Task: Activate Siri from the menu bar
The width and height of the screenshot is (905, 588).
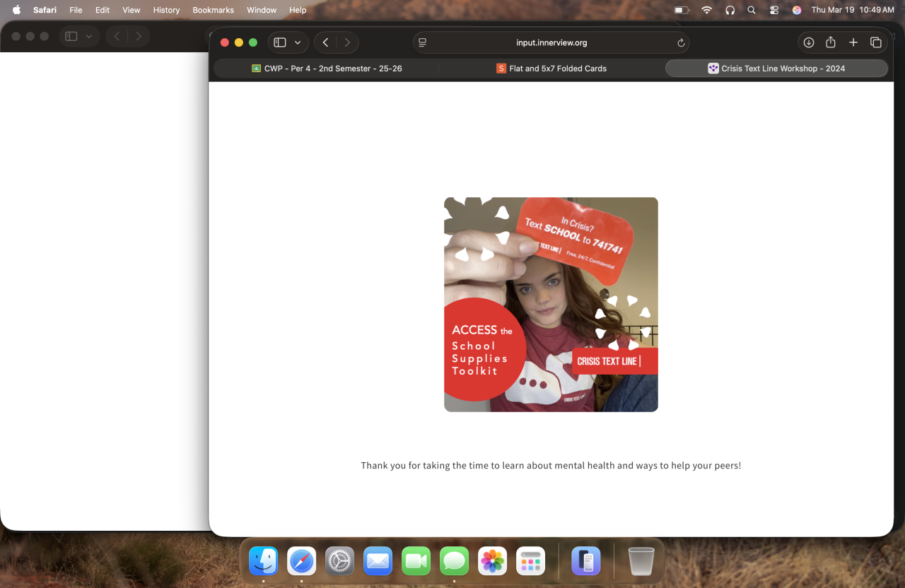Action: click(797, 10)
